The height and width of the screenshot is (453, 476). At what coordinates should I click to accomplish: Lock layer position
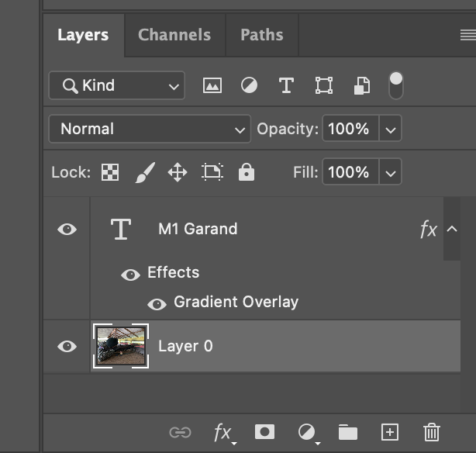[178, 172]
